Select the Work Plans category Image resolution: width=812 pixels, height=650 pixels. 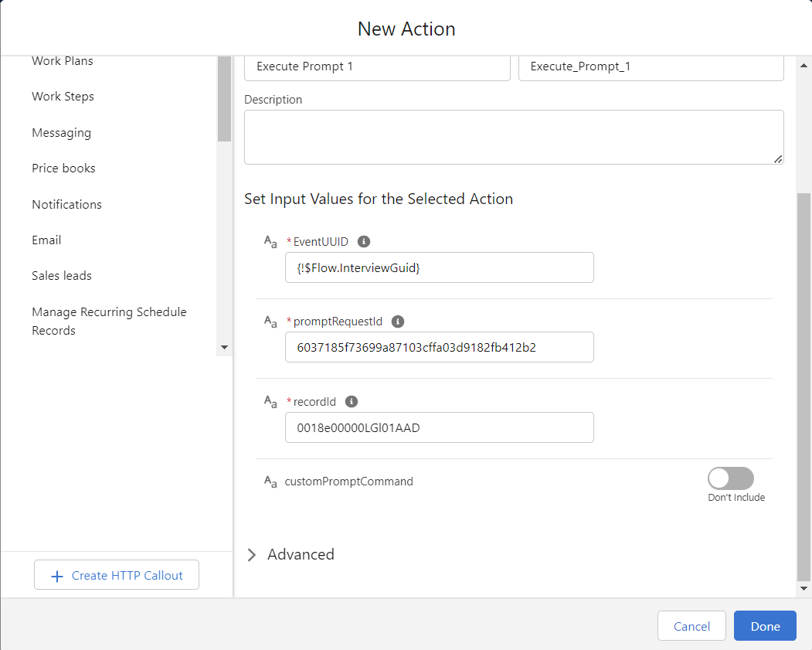(x=63, y=61)
